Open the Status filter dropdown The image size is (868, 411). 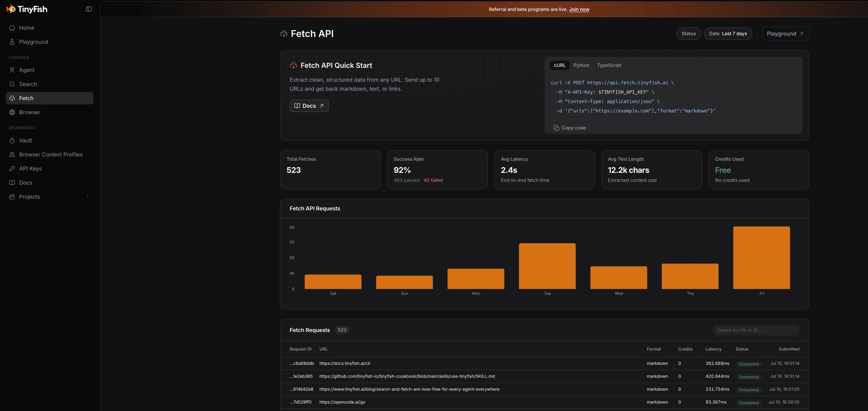click(688, 34)
